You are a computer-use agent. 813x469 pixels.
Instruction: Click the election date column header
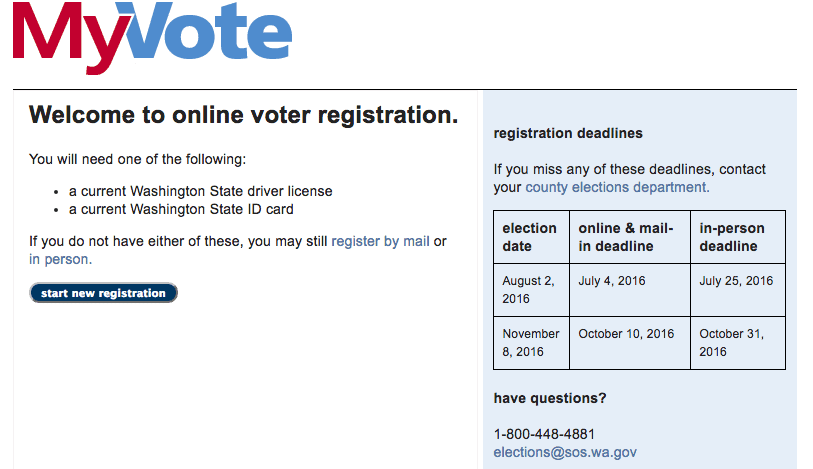[531, 237]
